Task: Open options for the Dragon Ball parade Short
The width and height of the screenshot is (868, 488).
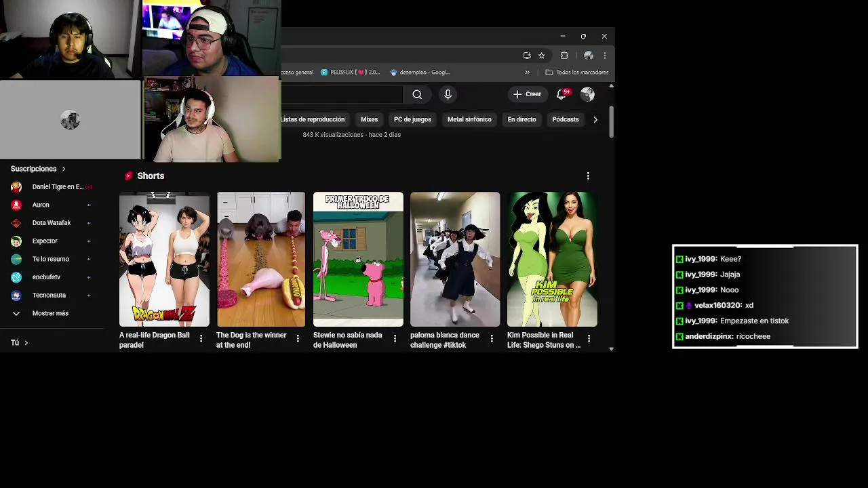Action: click(201, 338)
